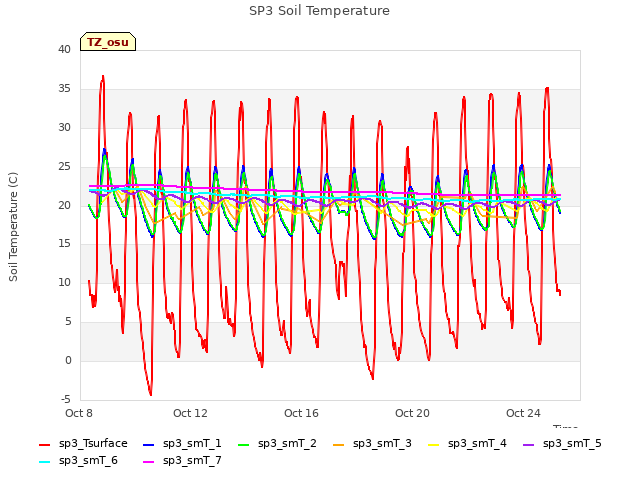Click the cyan sp3_smT_6 legend swatch
Image resolution: width=640 pixels, height=480 pixels.
(44, 462)
